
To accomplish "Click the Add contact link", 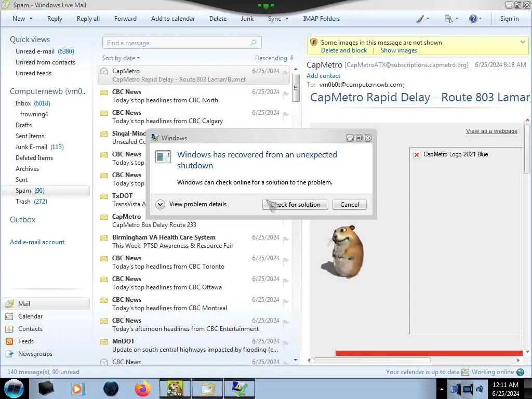I will coord(323,76).
